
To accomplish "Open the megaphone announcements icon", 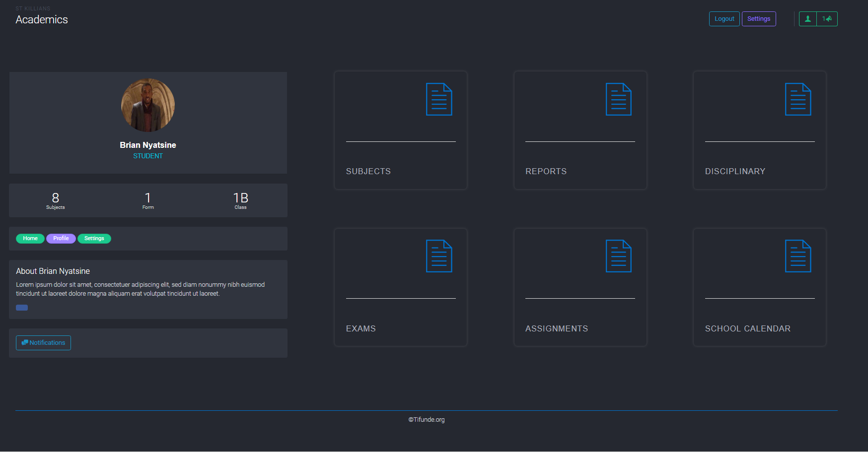I will [x=827, y=19].
